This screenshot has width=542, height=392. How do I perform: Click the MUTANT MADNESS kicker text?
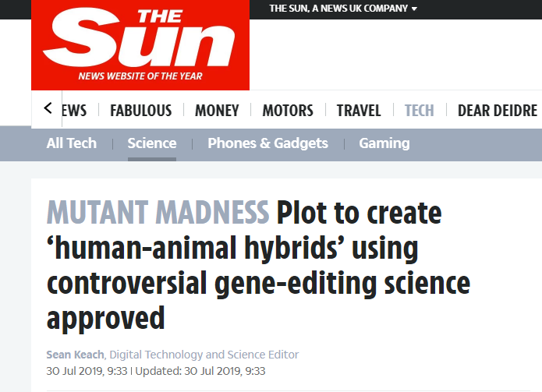[158, 213]
